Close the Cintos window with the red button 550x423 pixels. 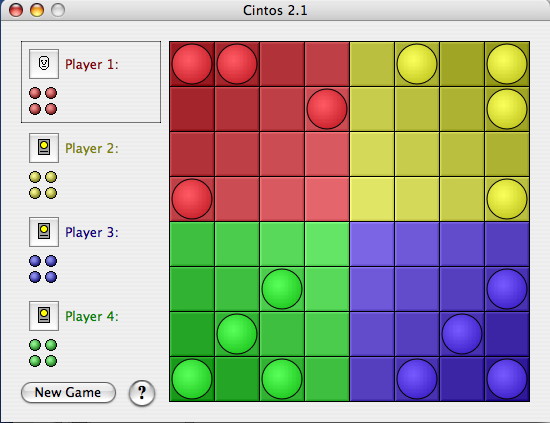(x=16, y=10)
